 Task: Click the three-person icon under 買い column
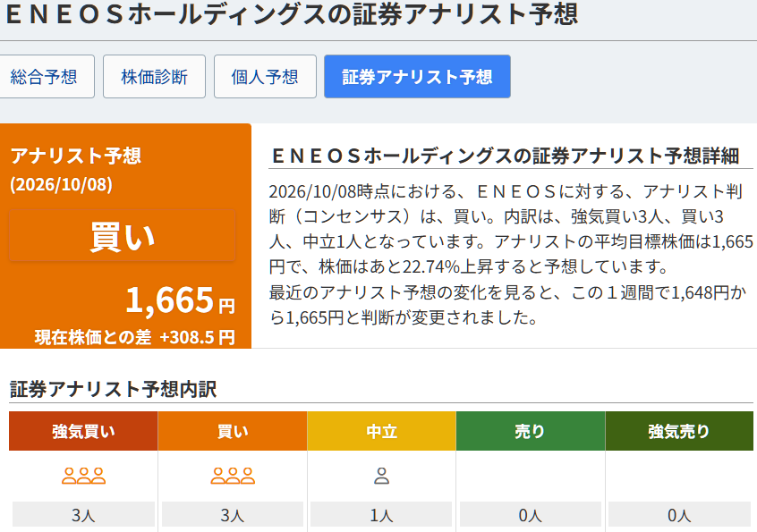coord(233,476)
